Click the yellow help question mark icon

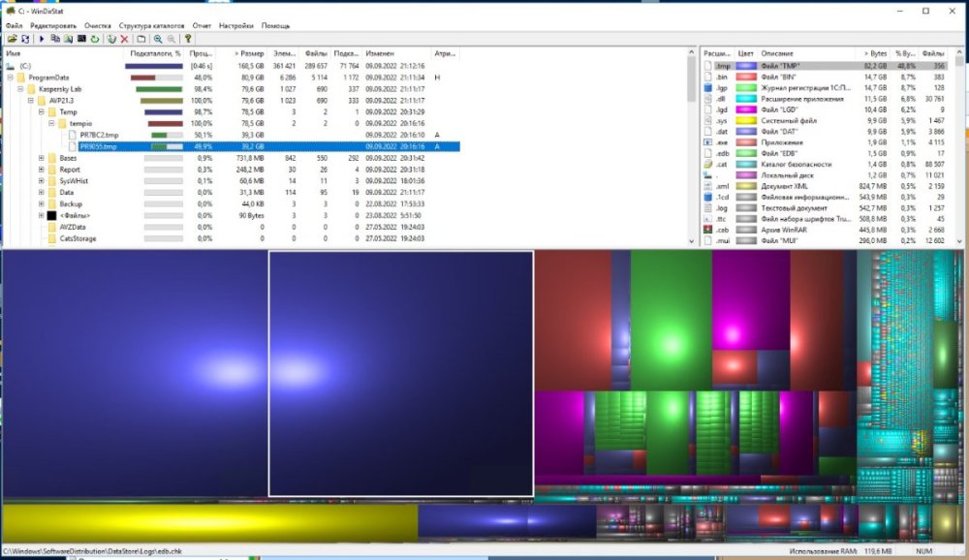pos(189,39)
